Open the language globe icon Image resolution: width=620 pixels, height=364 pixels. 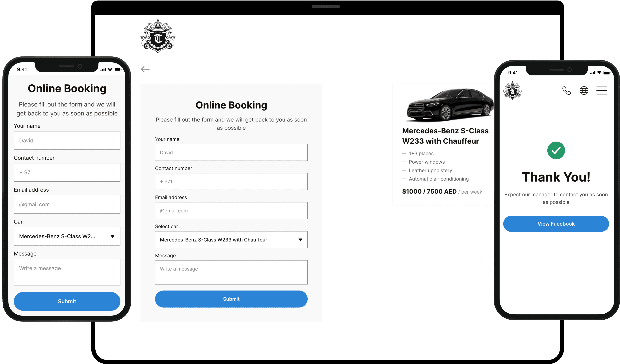click(x=584, y=90)
